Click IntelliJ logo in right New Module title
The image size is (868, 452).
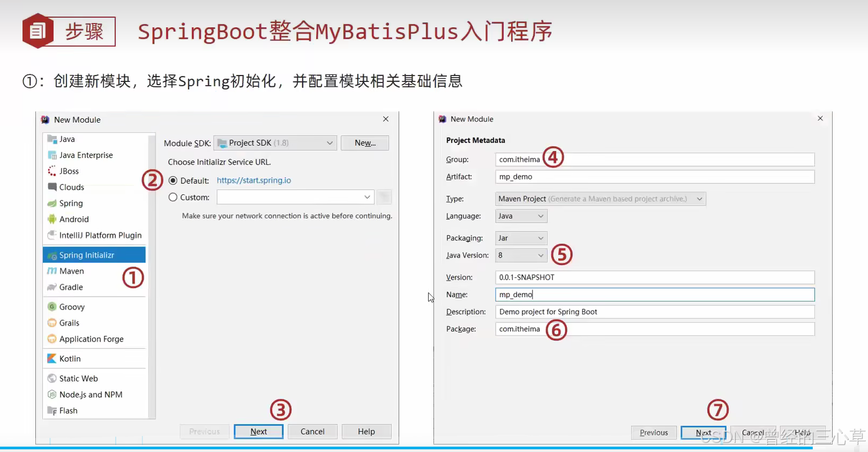point(443,119)
